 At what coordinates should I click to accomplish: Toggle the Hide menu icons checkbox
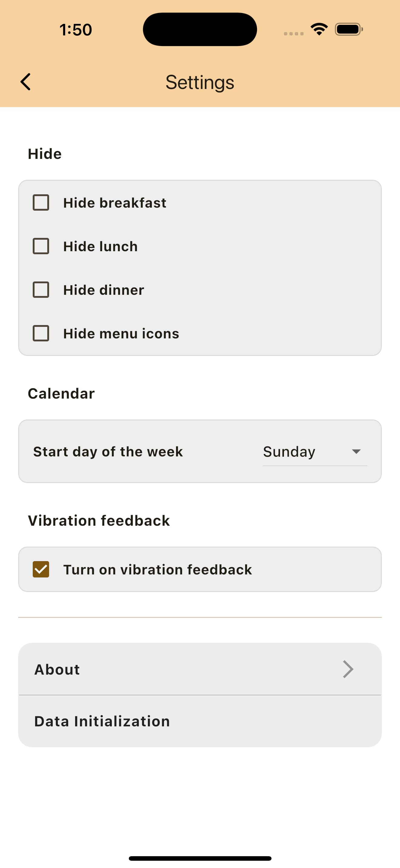coord(41,333)
